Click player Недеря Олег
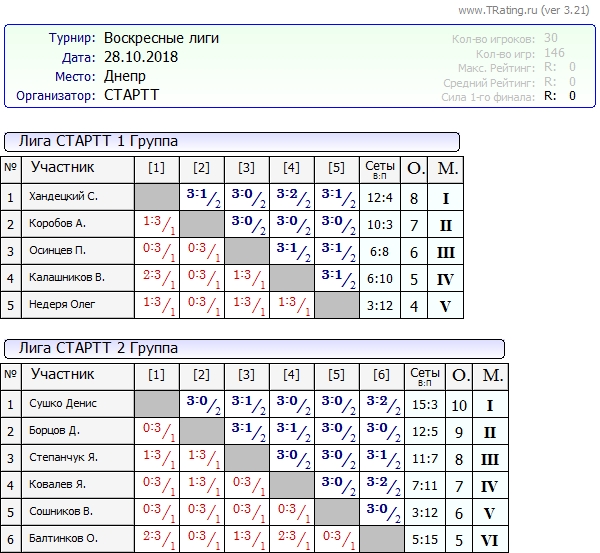 tap(62, 305)
